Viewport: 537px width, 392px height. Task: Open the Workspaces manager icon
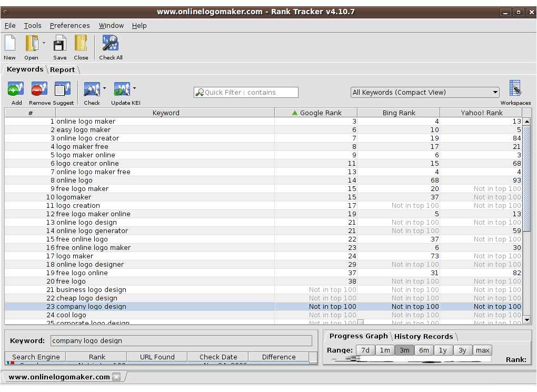click(515, 89)
